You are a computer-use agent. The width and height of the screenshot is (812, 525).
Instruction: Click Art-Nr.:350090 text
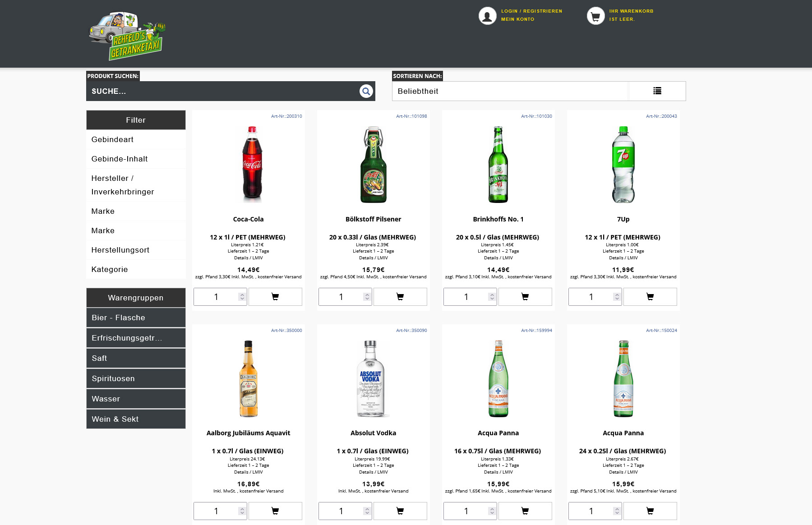(x=411, y=331)
